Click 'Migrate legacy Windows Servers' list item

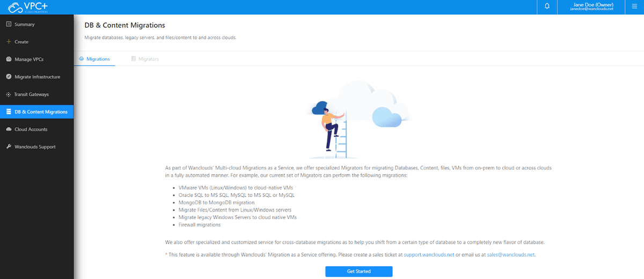[x=237, y=217]
